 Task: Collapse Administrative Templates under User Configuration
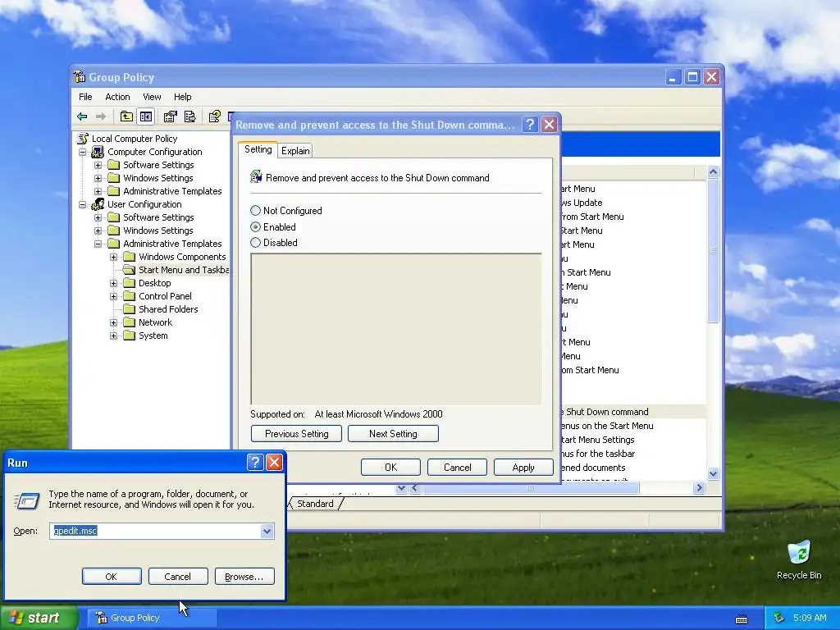[x=98, y=244]
